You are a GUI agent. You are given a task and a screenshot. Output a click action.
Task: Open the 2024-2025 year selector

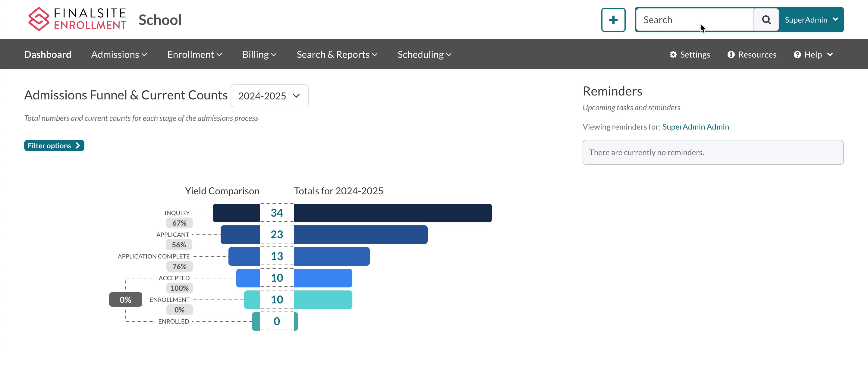(269, 96)
